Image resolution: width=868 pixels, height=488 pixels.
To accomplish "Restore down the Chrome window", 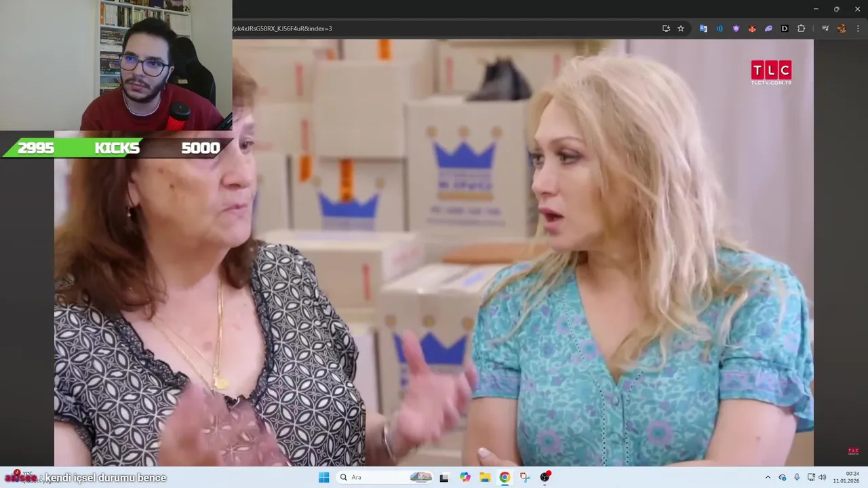I will click(x=836, y=9).
